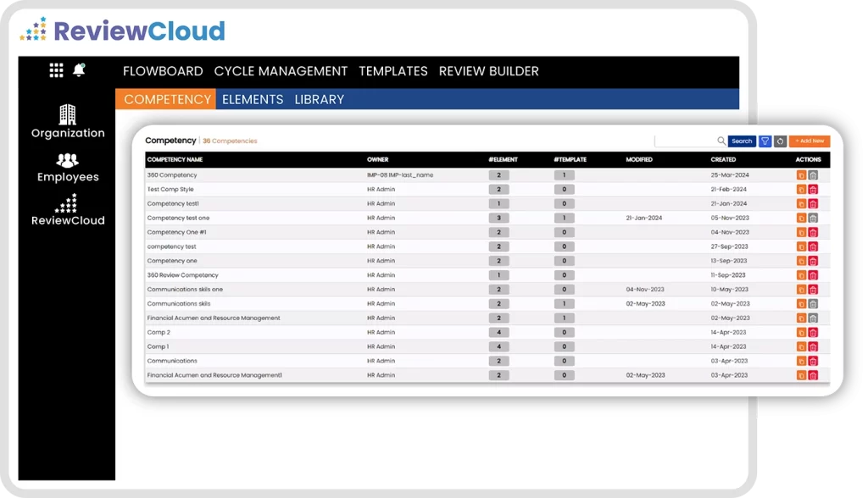This screenshot has width=868, height=498.
Task: Copy the Test Comp Style row
Action: tap(800, 189)
